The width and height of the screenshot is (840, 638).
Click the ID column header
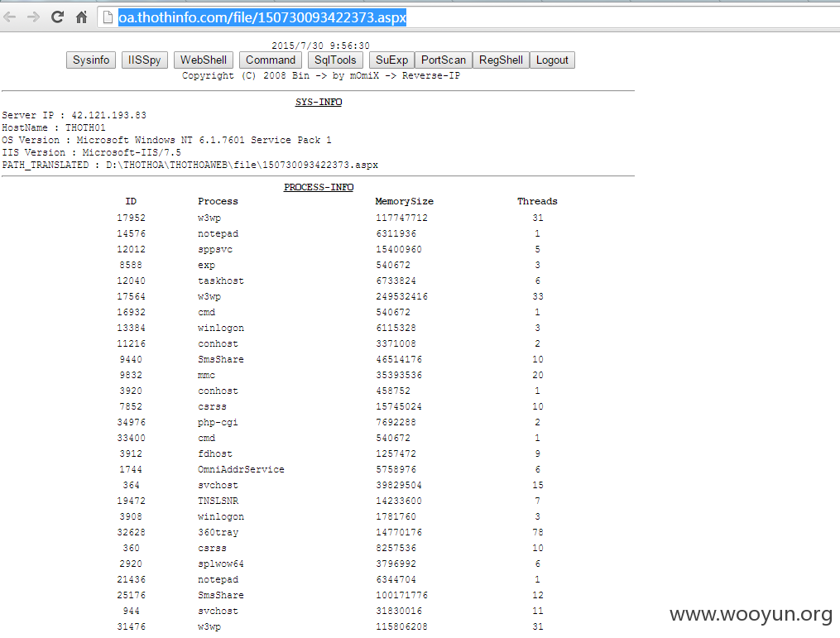click(x=132, y=201)
